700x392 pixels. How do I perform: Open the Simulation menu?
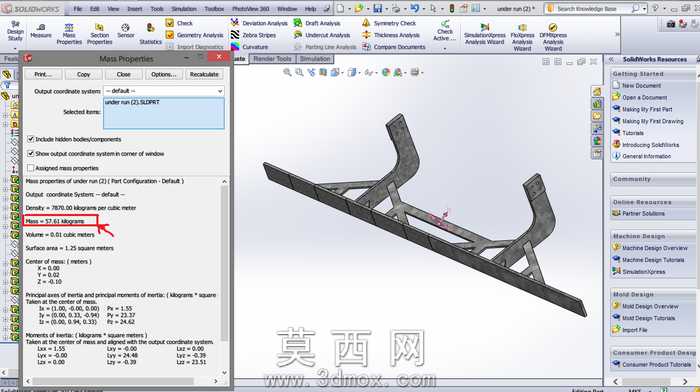pos(184,8)
